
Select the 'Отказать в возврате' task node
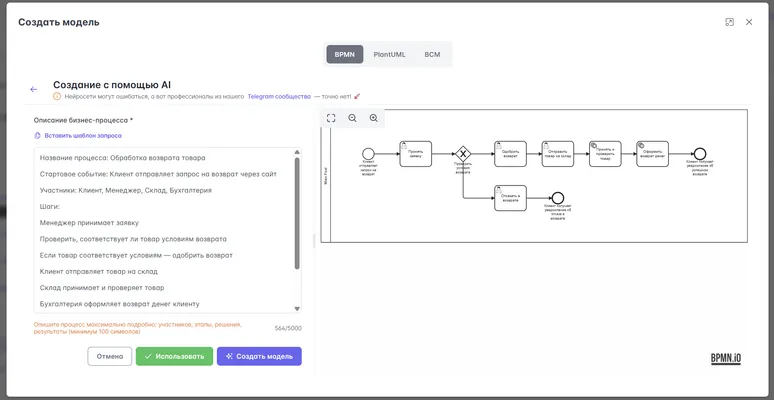click(510, 198)
